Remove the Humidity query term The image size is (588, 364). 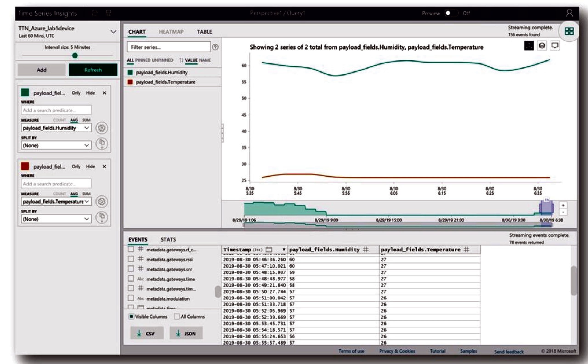[x=104, y=93]
